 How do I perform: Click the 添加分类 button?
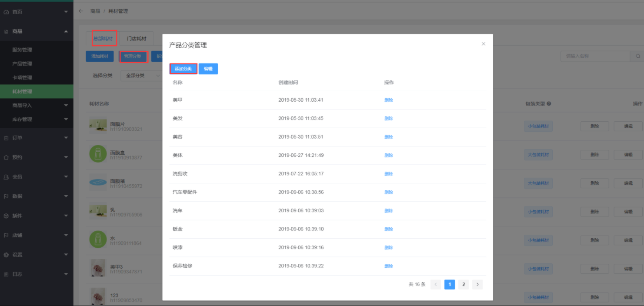click(183, 69)
